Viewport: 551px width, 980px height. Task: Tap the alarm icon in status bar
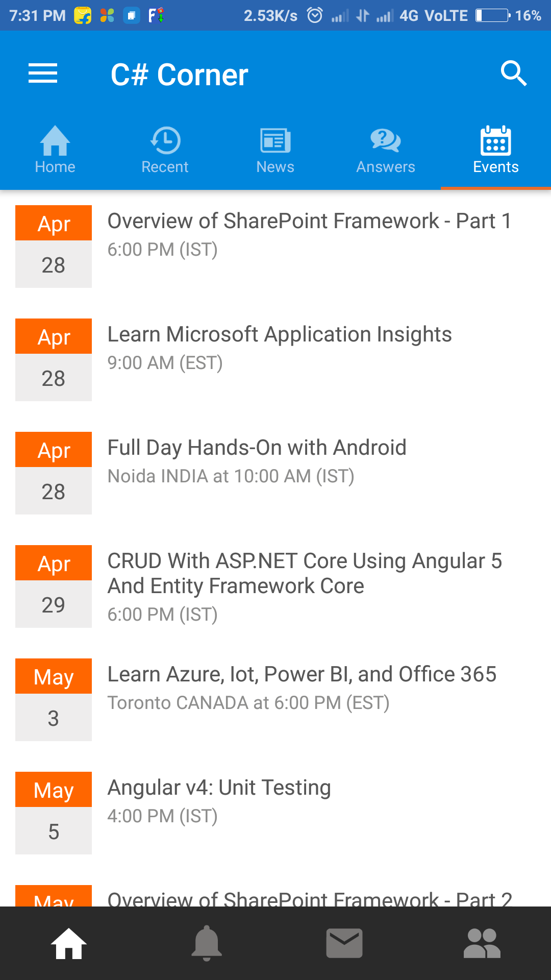tap(315, 15)
